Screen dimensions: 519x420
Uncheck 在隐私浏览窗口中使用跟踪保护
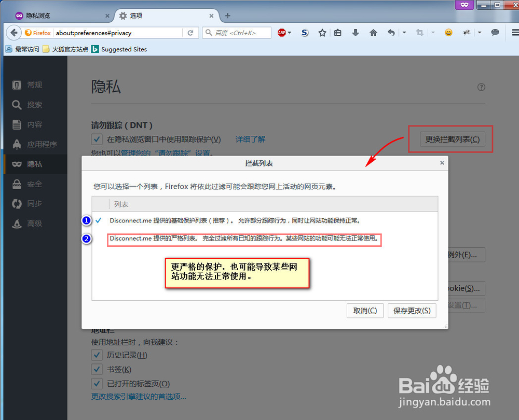(97, 139)
